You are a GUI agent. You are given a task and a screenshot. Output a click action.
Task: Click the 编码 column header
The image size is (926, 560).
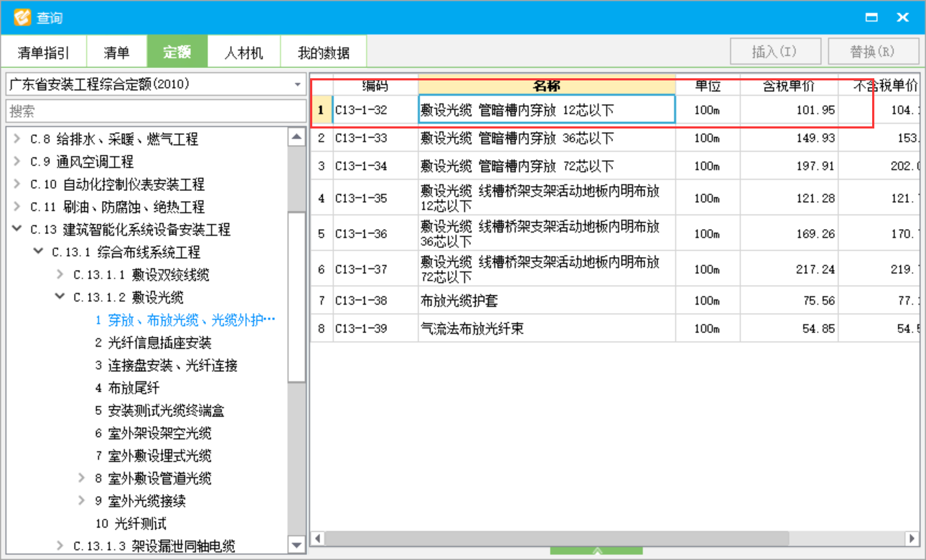375,86
